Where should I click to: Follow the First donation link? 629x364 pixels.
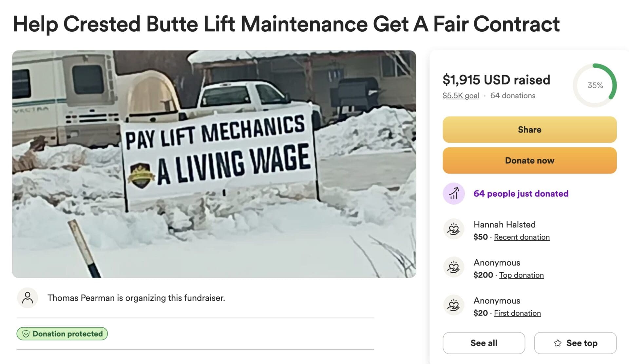click(x=517, y=313)
